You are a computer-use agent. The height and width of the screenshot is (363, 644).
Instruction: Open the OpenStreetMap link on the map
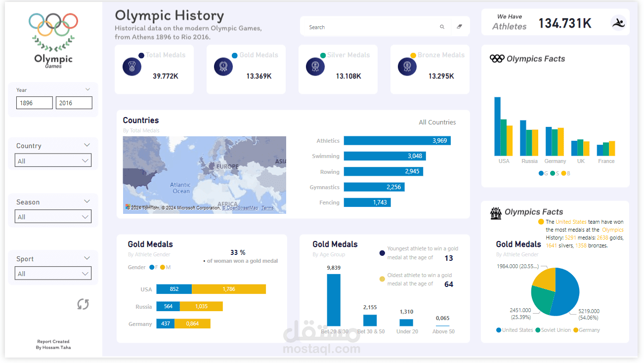(x=240, y=208)
